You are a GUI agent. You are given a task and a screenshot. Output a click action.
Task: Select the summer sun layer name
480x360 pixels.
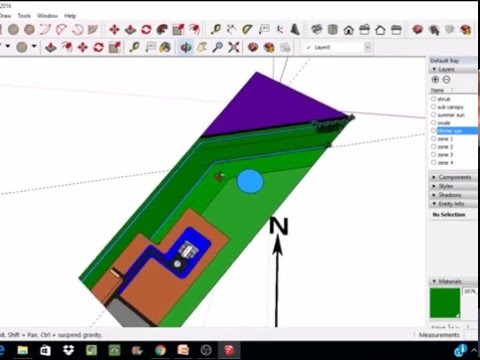[451, 115]
